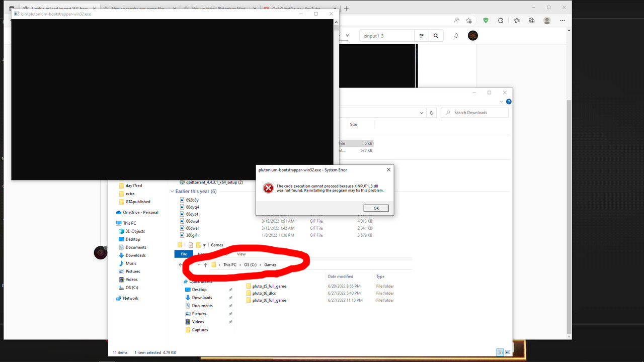Open pluto_t5_full_game folder
Viewport: 644px width, 362px height.
click(x=266, y=286)
